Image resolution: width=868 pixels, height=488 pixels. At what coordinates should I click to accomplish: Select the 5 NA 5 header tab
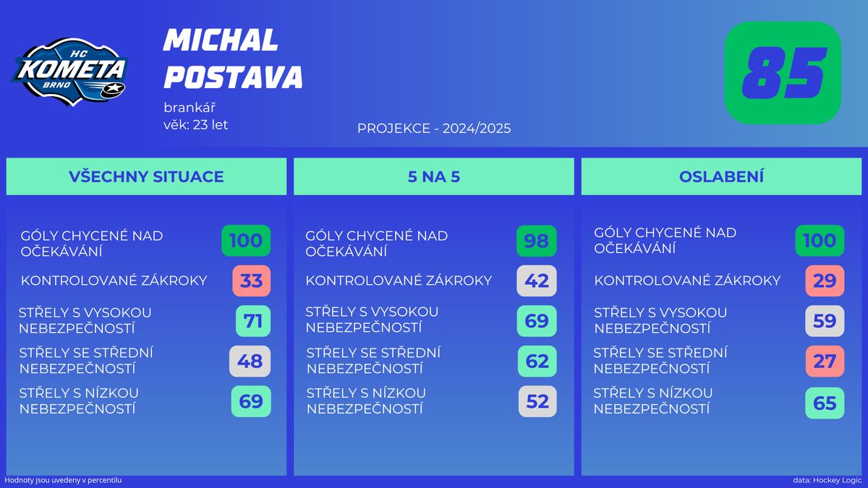[x=434, y=176]
